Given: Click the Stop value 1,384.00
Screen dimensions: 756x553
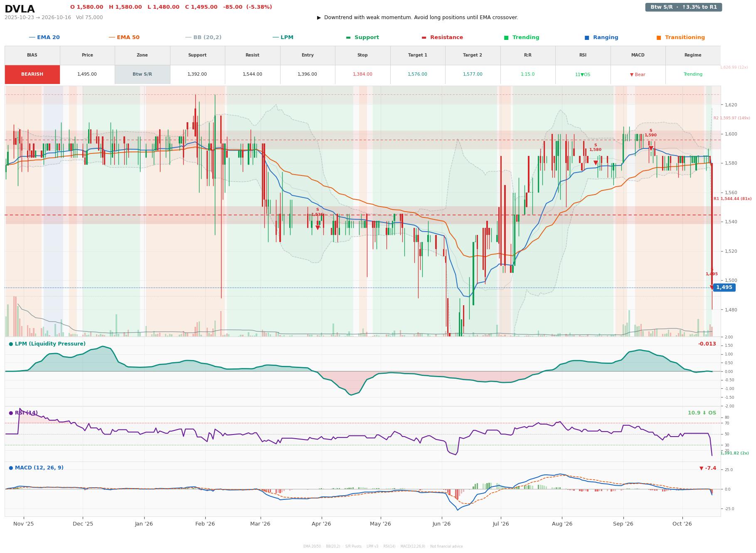Looking at the screenshot, I should 362,74.
